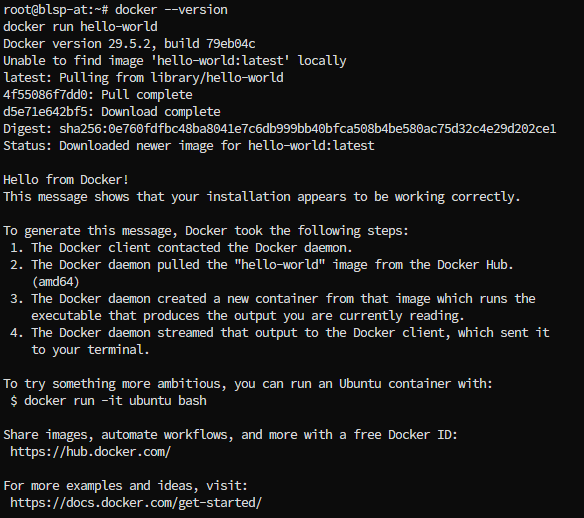Viewport: 584px width, 518px height.
Task: Click layer ID 4f55086f7dd0
Action: pyautogui.click(x=45, y=95)
